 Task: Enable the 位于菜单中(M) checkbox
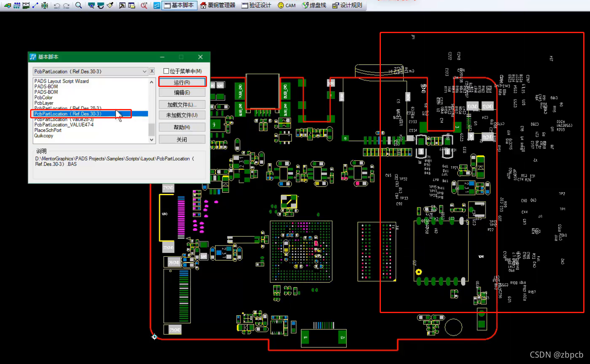click(166, 71)
